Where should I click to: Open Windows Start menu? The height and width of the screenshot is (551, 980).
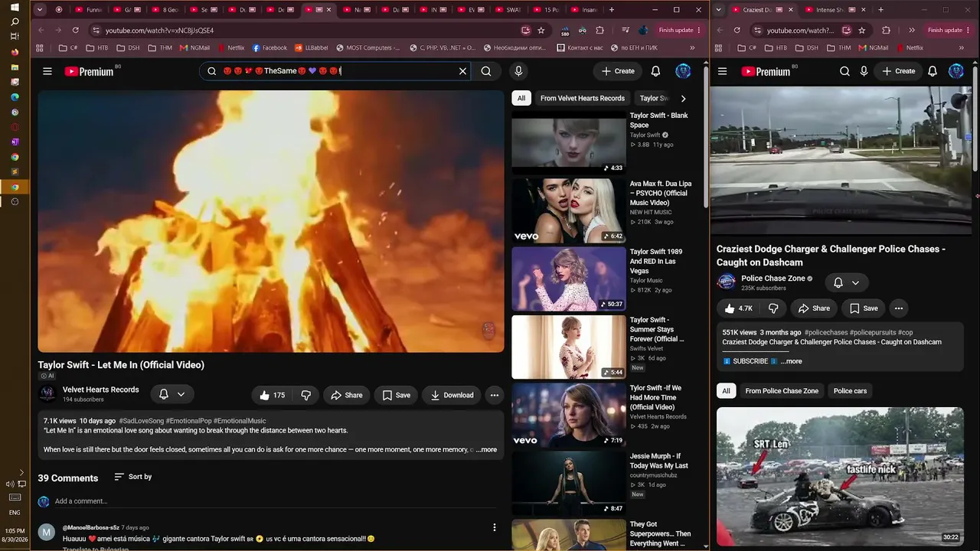[x=15, y=8]
